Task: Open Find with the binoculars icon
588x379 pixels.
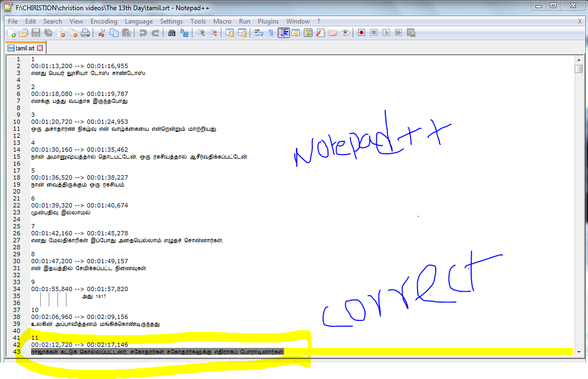Action: pyautogui.click(x=172, y=33)
